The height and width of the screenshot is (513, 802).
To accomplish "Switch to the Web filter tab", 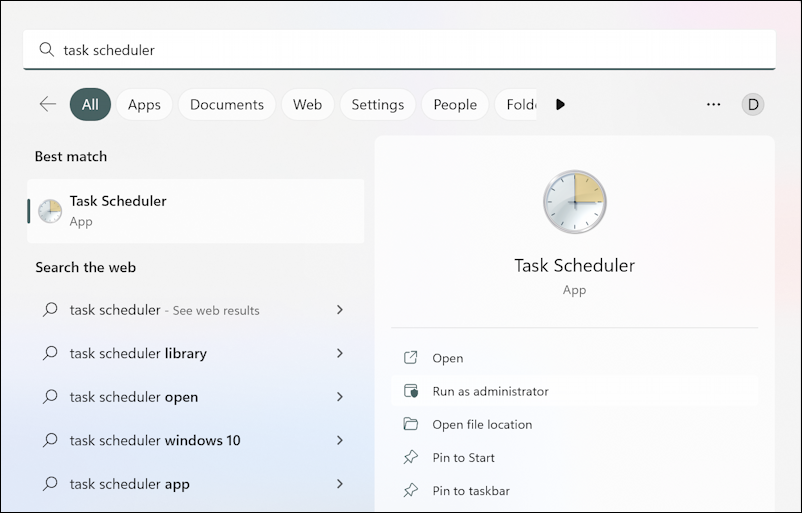I will (x=307, y=104).
